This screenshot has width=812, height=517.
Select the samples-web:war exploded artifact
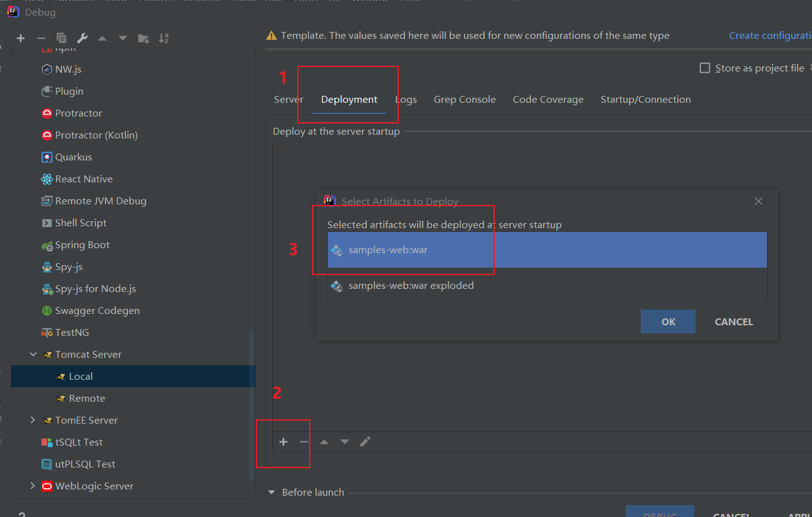411,286
